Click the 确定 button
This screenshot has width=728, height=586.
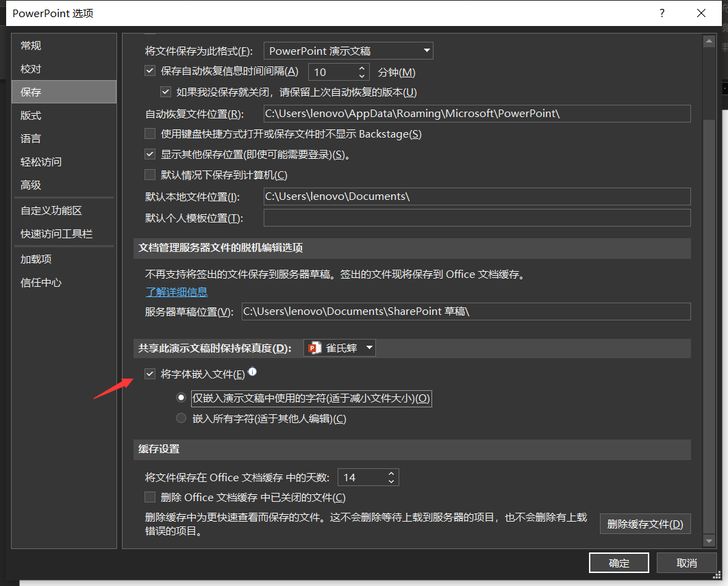click(x=619, y=563)
